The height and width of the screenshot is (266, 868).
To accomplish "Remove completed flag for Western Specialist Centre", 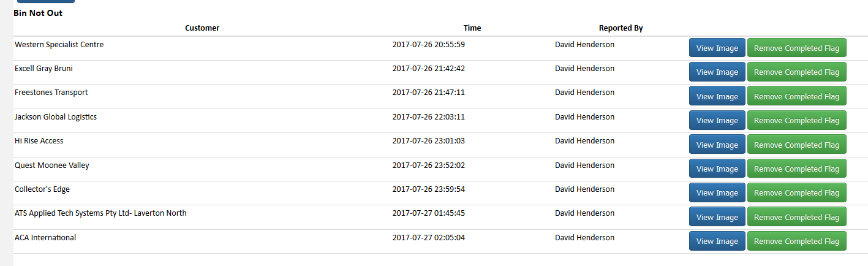I will 796,48.
